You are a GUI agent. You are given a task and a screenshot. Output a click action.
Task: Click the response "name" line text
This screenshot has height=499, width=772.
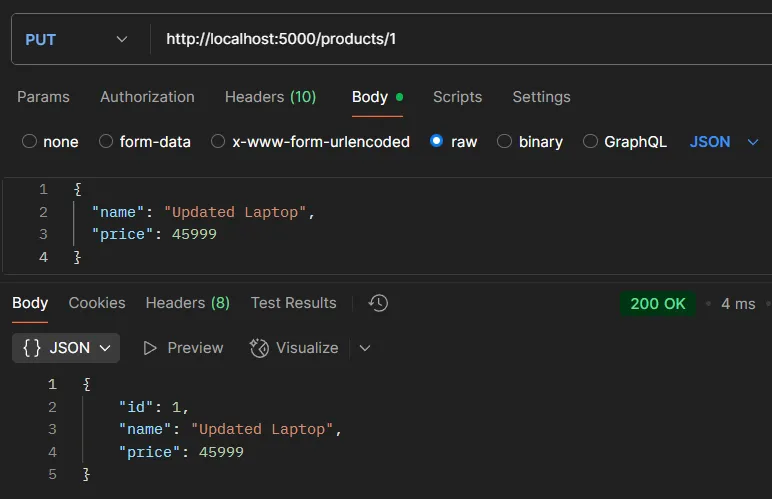(x=230, y=429)
